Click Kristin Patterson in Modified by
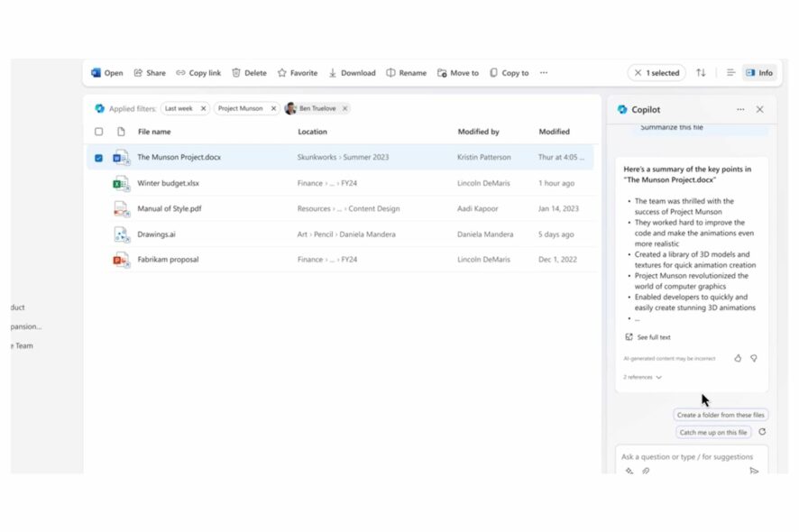The width and height of the screenshot is (799, 532). [x=484, y=158]
